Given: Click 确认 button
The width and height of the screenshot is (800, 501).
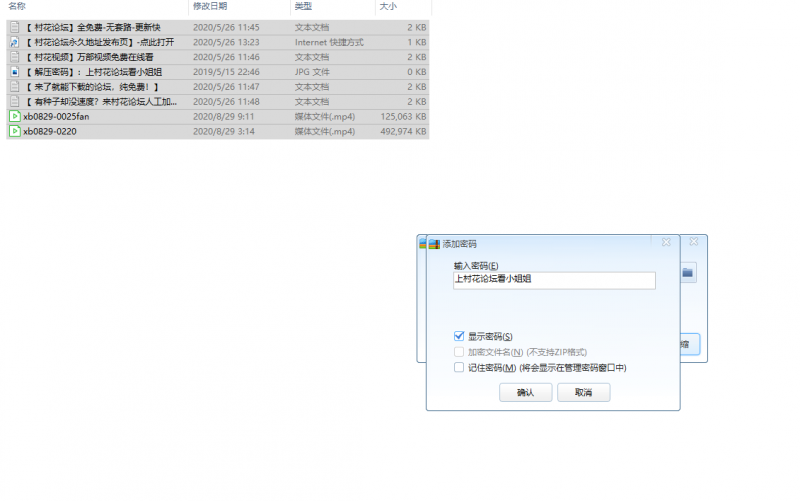Looking at the screenshot, I should point(526,392).
